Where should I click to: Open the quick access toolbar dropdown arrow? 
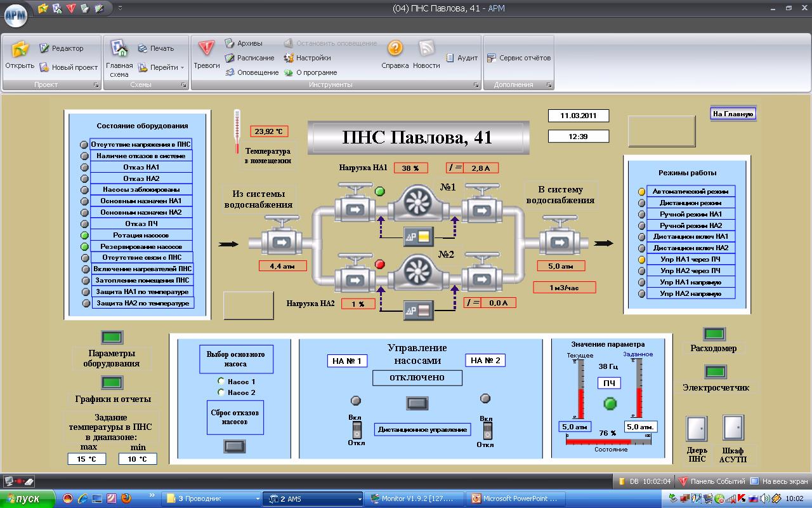pos(121,8)
